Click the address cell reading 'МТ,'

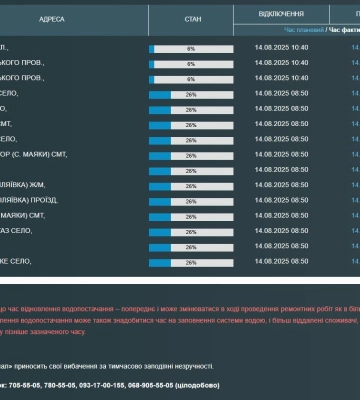(x=6, y=124)
